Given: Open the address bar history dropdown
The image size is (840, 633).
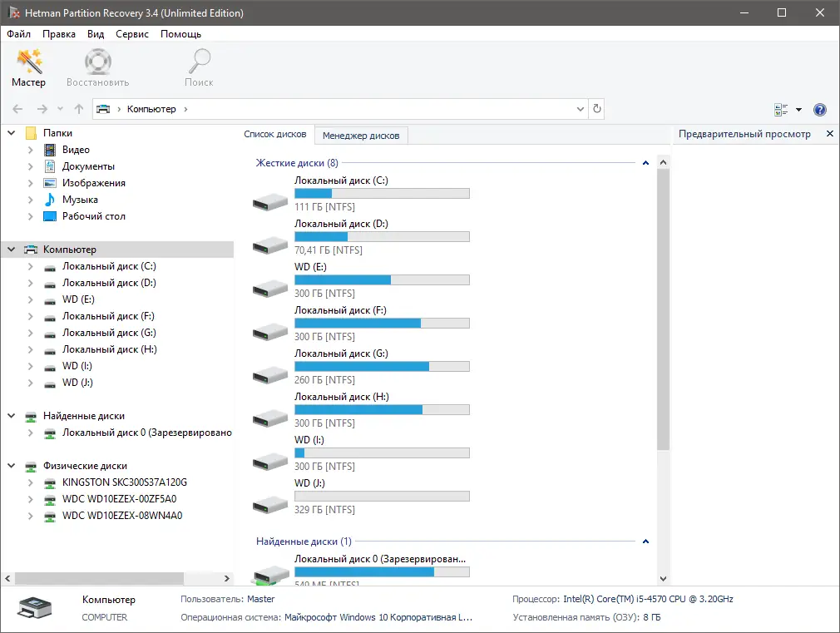Looking at the screenshot, I should pyautogui.click(x=581, y=109).
